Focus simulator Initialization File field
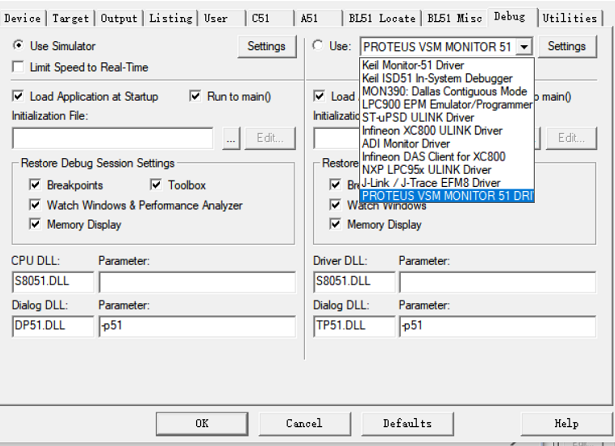The image size is (615, 446). click(x=113, y=138)
